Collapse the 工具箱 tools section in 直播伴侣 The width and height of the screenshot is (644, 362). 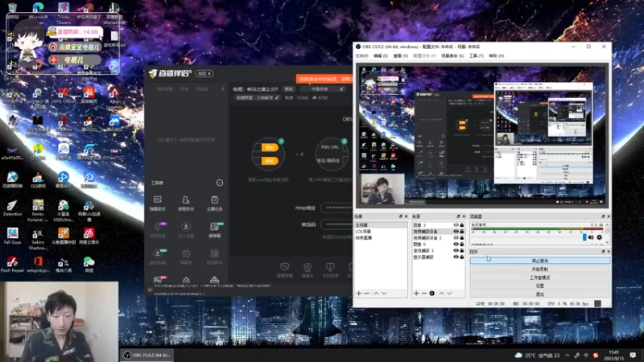coord(220,183)
